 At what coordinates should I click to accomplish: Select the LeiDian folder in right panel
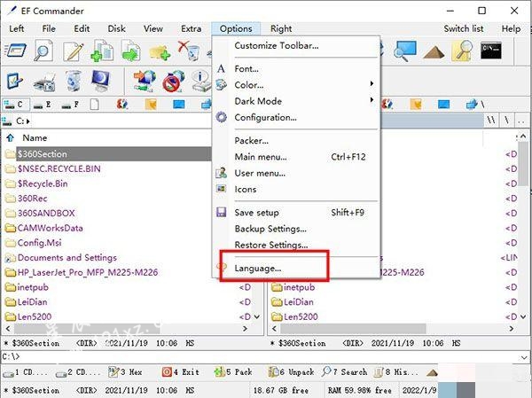293,302
